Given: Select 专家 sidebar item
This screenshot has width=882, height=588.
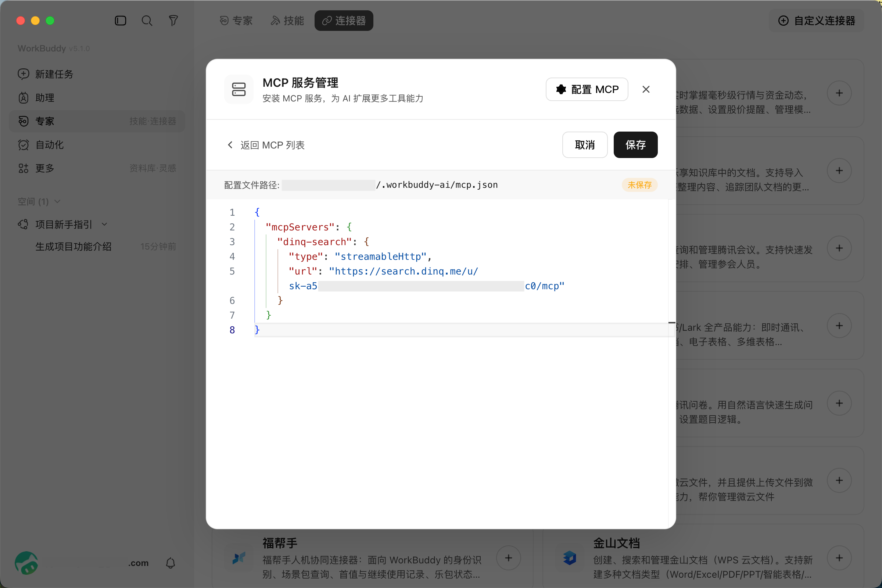Looking at the screenshot, I should [x=97, y=121].
